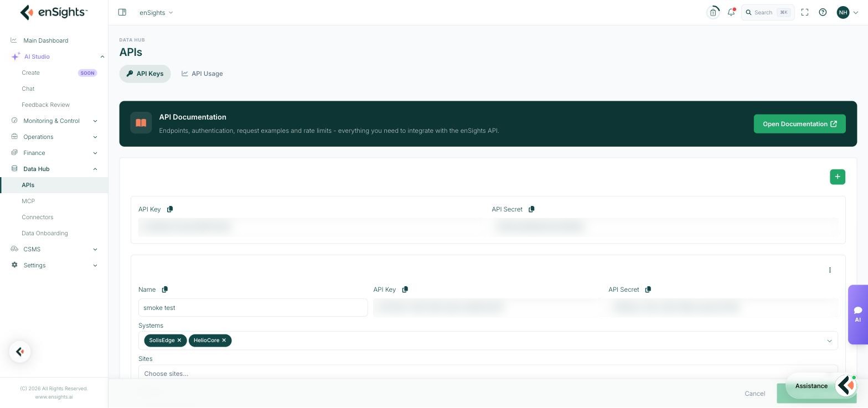The height and width of the screenshot is (408, 868).
Task: Click the Finance sidebar icon
Action: click(x=14, y=152)
